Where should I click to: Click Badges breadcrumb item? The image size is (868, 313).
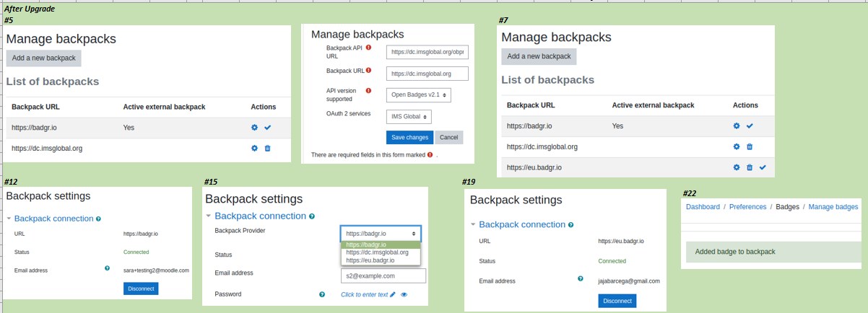coord(787,207)
